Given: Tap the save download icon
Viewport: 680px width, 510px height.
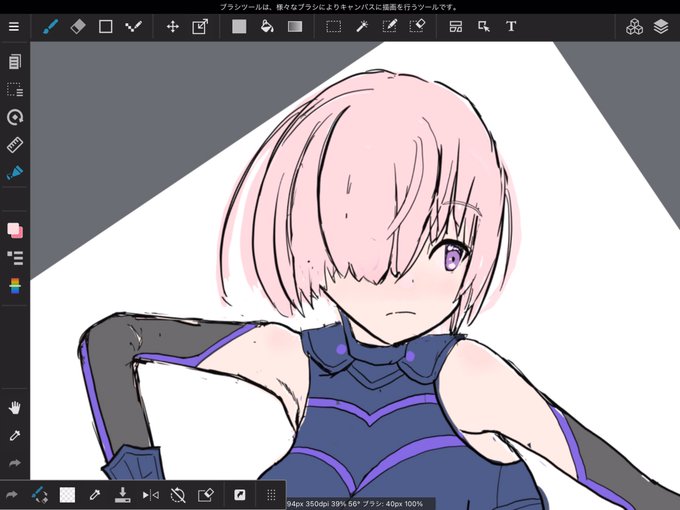Looking at the screenshot, I should (122, 494).
